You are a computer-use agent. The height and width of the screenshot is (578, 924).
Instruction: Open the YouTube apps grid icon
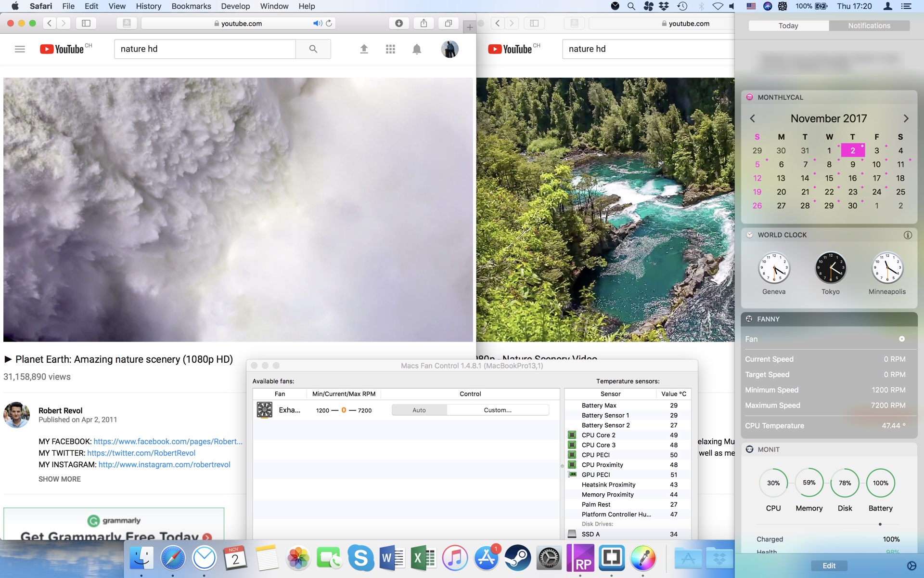coord(390,49)
